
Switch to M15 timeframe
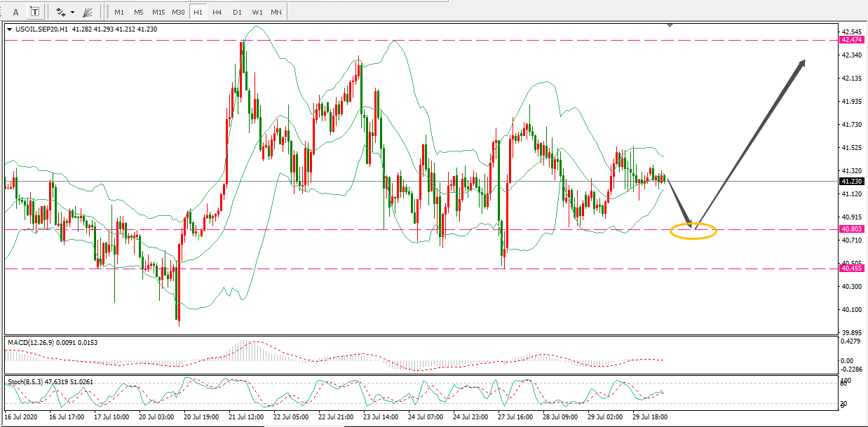tap(158, 13)
